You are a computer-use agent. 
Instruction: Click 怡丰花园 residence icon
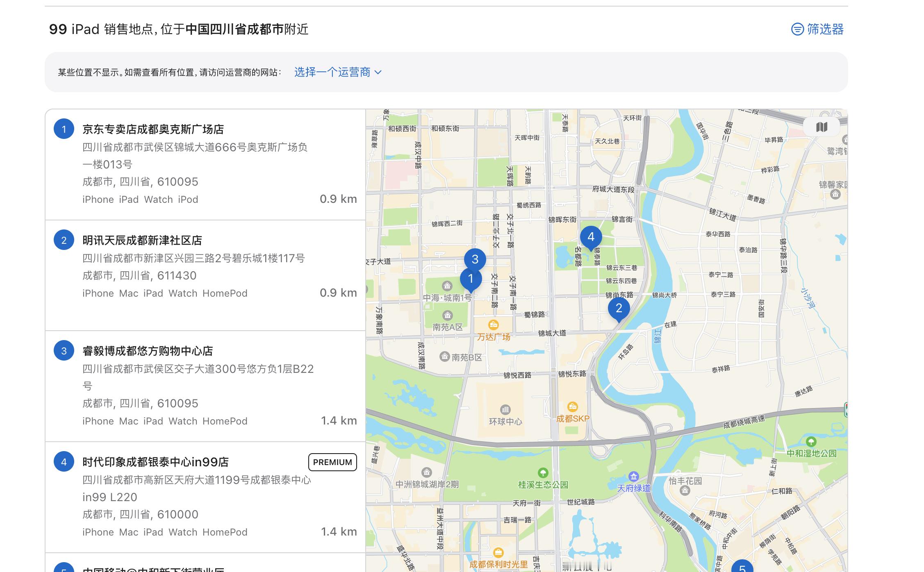pos(685,490)
